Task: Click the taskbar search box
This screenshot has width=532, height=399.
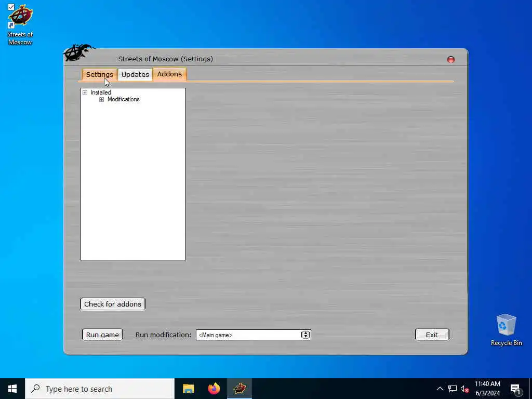Action: click(x=100, y=389)
